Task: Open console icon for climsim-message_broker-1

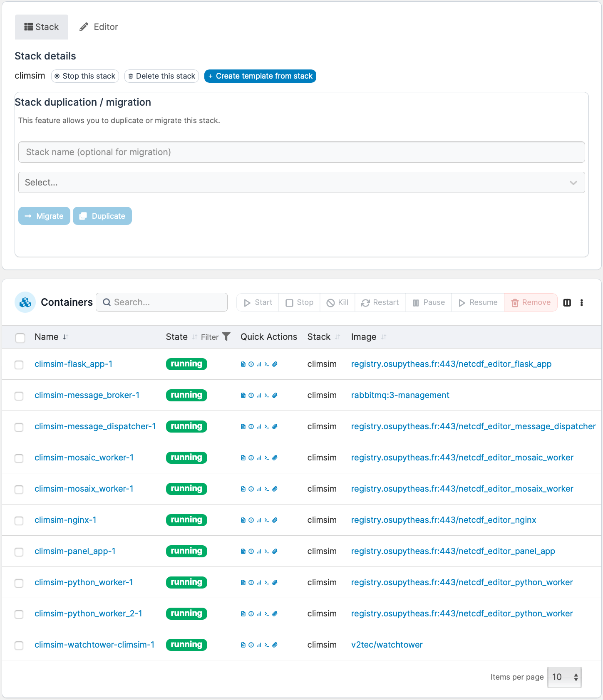Action: tap(267, 396)
